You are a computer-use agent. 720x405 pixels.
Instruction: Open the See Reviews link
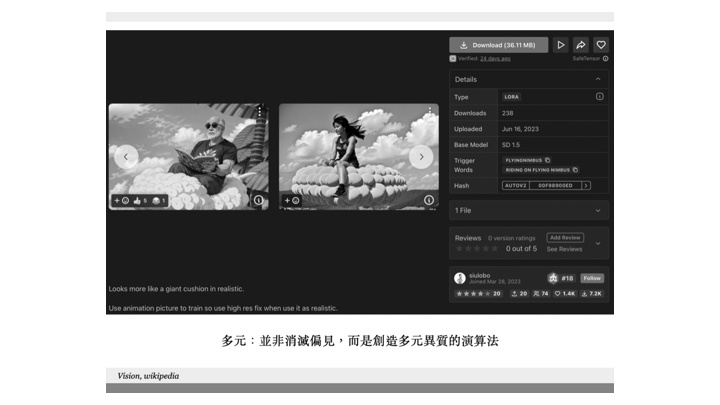click(564, 249)
